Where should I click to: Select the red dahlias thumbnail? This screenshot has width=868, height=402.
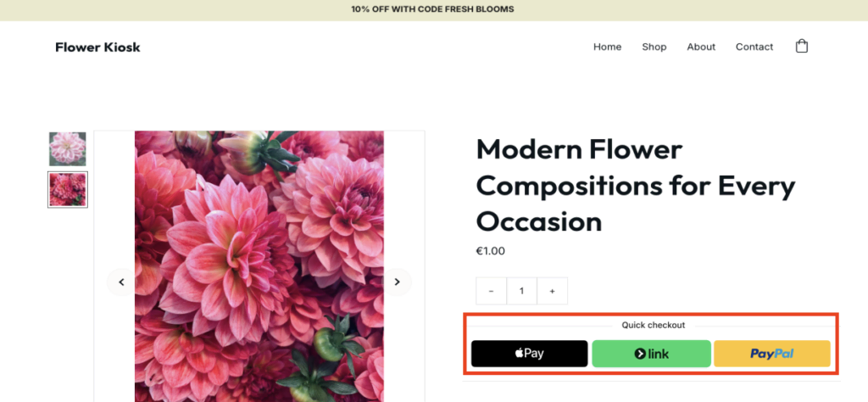click(x=68, y=189)
